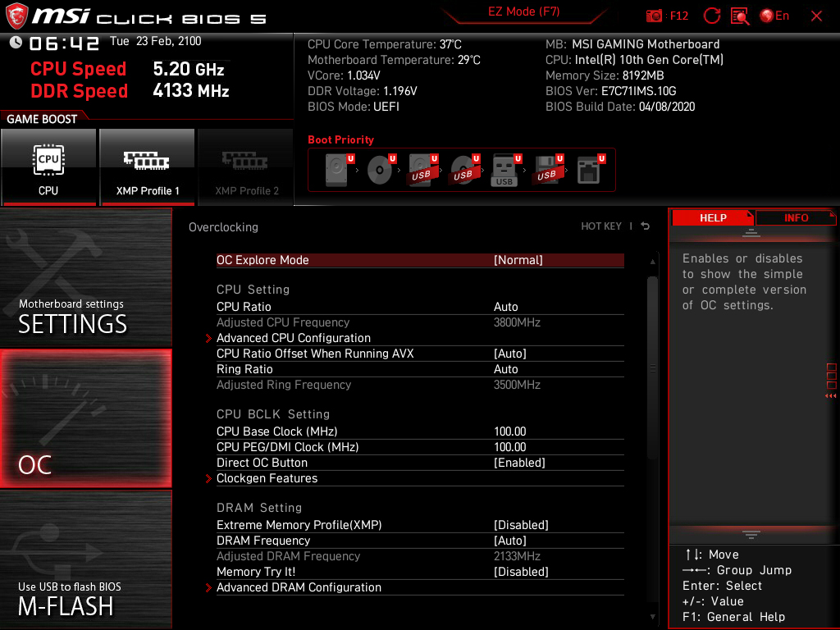Select the CD/DVD boot priority icon
Screen dimensions: 840x630
click(x=381, y=169)
